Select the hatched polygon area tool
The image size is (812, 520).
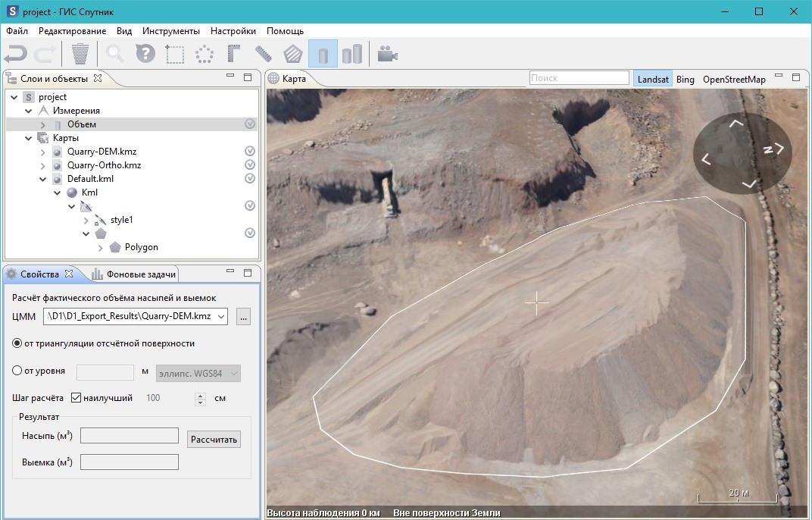[293, 54]
